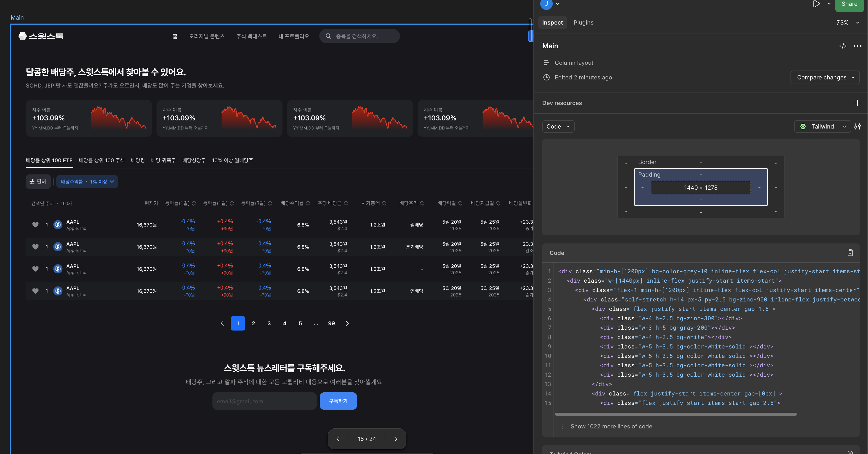Click the version history clock icon

[x=546, y=77]
